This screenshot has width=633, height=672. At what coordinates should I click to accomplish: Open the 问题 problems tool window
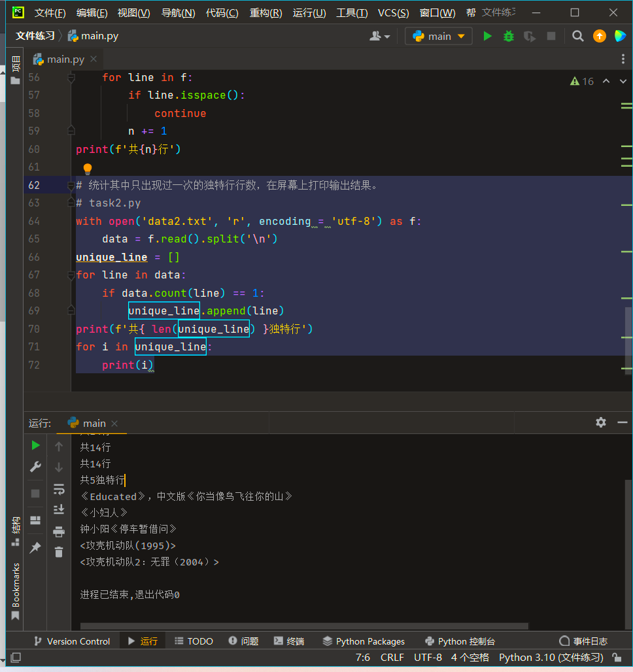pos(243,641)
